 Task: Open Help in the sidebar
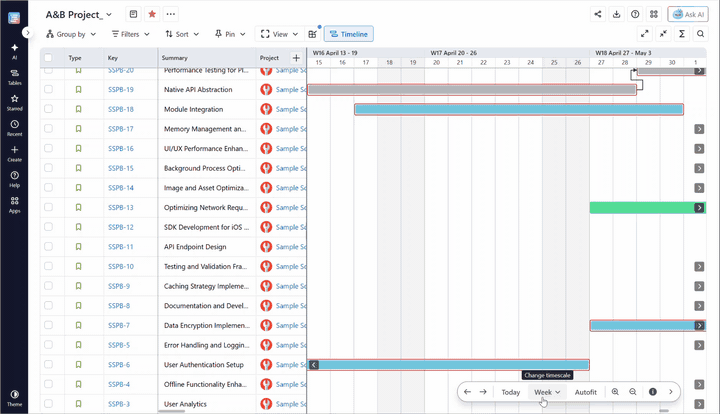click(x=14, y=179)
